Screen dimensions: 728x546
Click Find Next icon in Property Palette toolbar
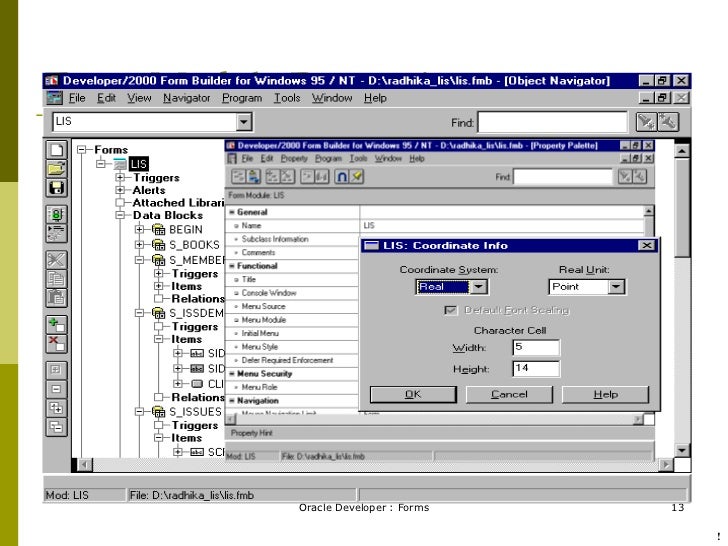click(x=625, y=176)
